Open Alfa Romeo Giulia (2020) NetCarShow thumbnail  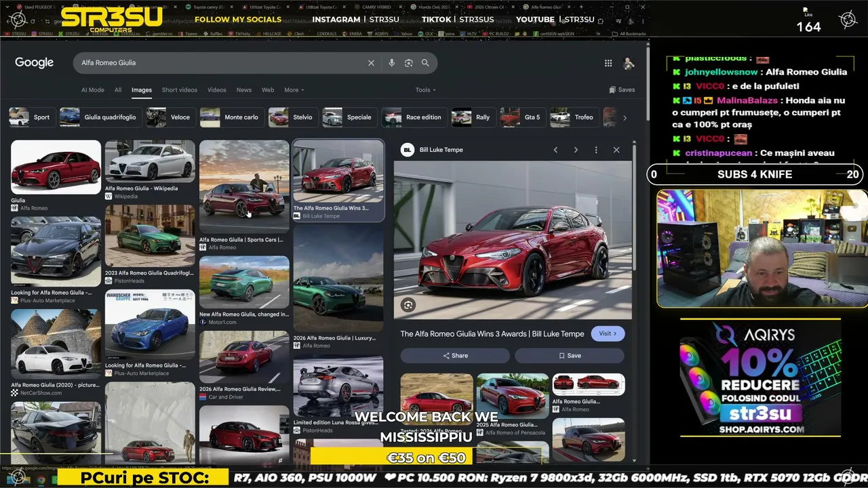pos(56,344)
